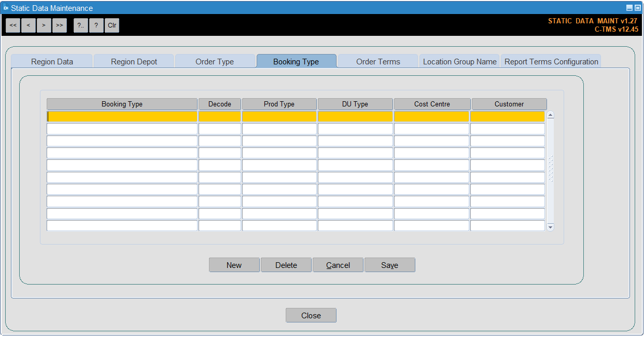Click the Customer column header
The height and width of the screenshot is (337, 644).
coord(509,104)
